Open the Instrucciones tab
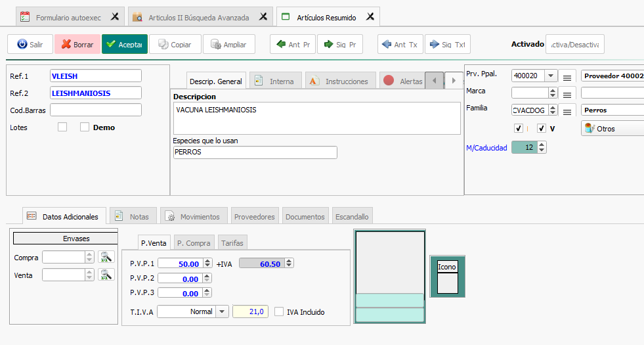 pos(341,81)
